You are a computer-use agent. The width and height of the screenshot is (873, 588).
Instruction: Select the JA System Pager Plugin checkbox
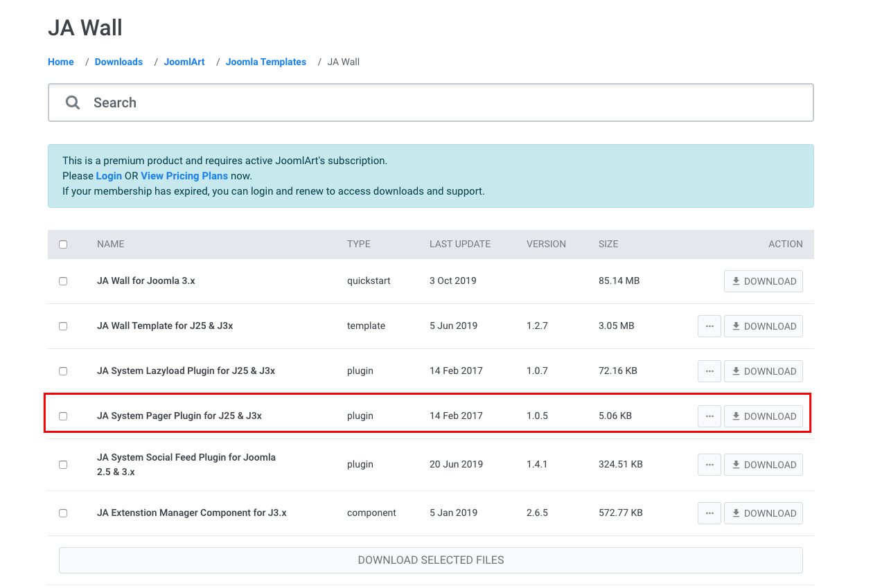(x=63, y=416)
